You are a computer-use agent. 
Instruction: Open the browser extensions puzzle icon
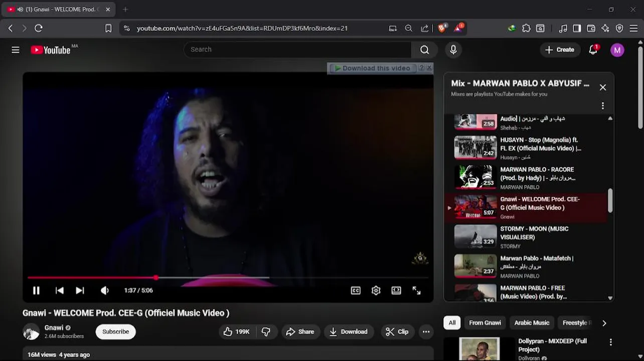click(526, 29)
